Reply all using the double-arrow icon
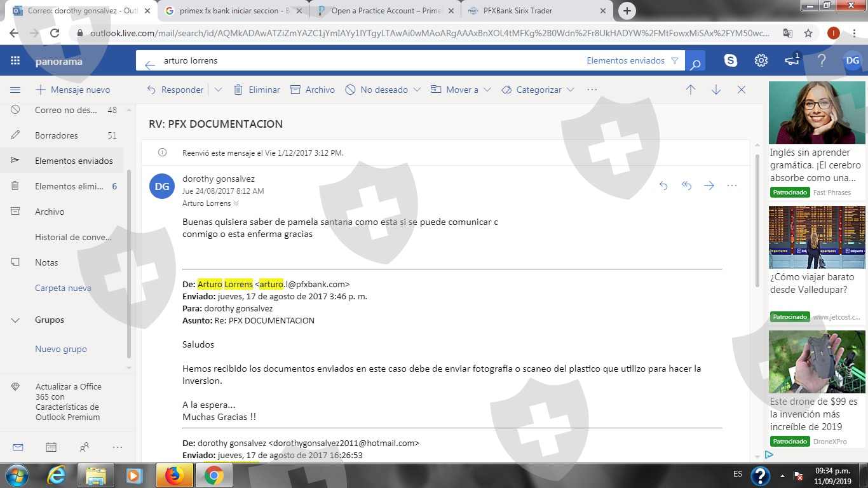The height and width of the screenshot is (488, 868). [x=686, y=186]
